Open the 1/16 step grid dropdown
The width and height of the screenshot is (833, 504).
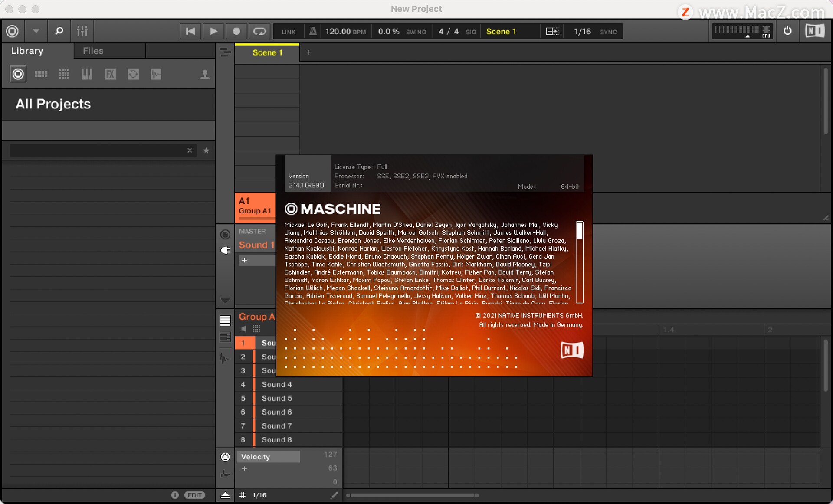pos(259,495)
